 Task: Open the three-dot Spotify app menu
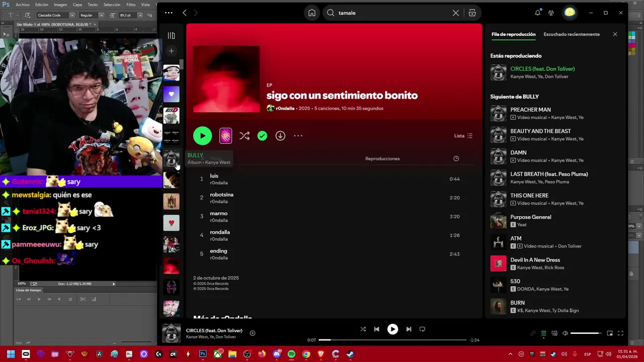point(169,13)
